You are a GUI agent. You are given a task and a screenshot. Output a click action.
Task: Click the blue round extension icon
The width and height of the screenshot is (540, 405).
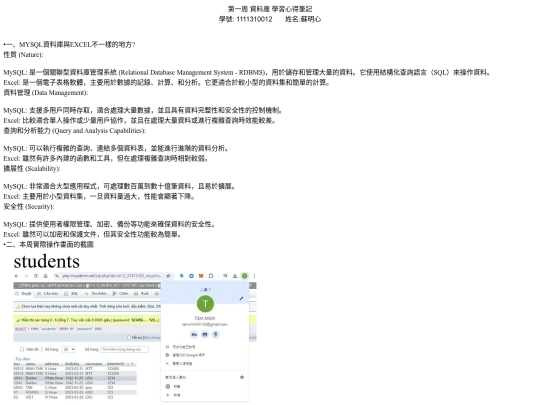[x=191, y=276]
